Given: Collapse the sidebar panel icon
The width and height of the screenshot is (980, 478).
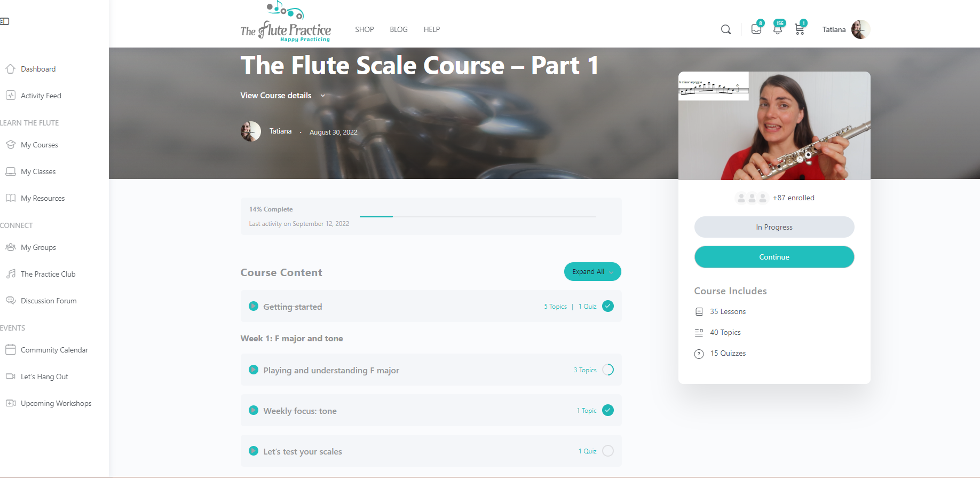Looking at the screenshot, I should 4,21.
